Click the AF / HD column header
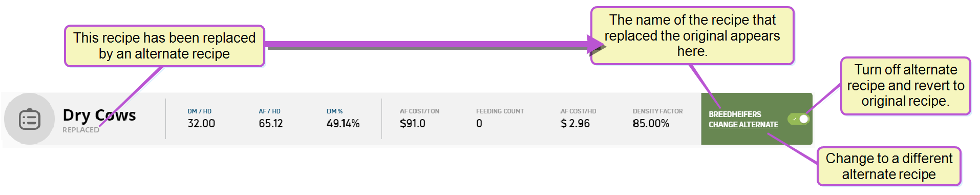 (x=270, y=111)
